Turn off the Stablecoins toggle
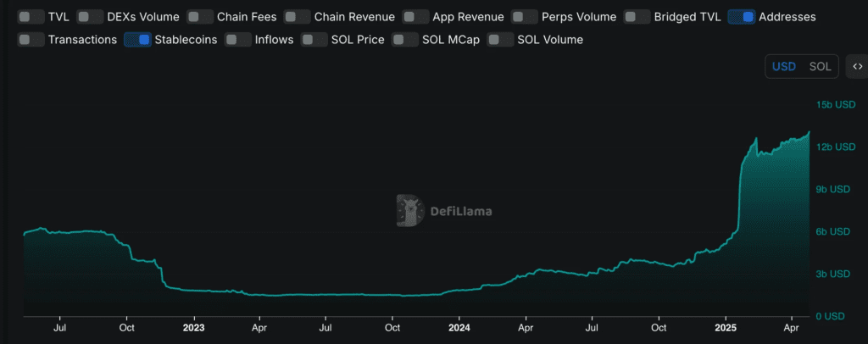Image resolution: width=868 pixels, height=344 pixels. click(138, 40)
